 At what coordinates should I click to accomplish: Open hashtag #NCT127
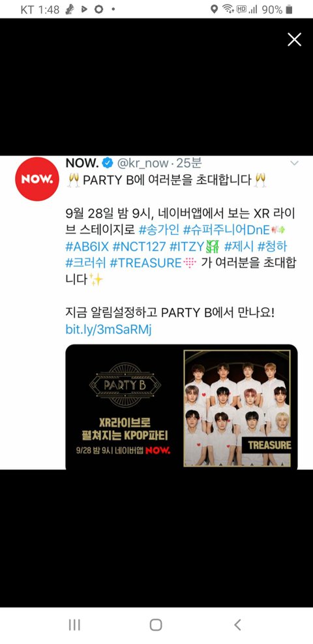point(139,247)
